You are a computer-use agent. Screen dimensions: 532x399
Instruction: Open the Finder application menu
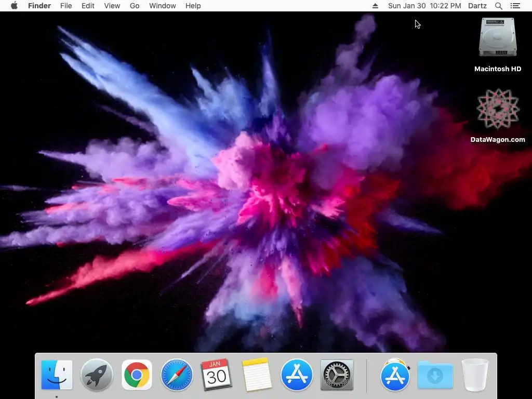point(39,6)
